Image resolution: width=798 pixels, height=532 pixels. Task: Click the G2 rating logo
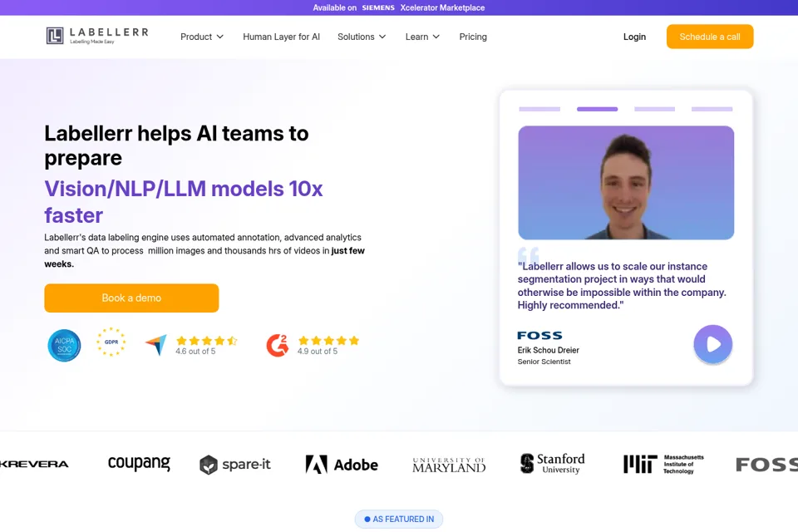click(x=278, y=345)
